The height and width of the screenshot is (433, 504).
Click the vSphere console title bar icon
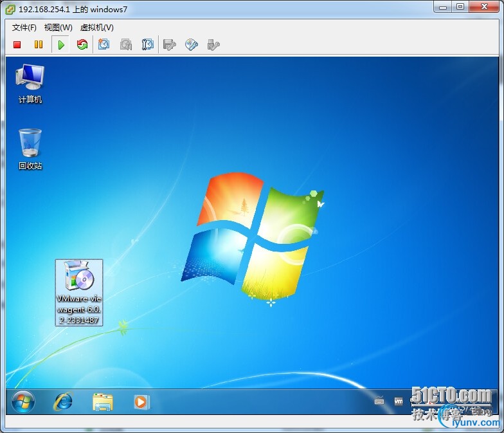pyautogui.click(x=10, y=10)
